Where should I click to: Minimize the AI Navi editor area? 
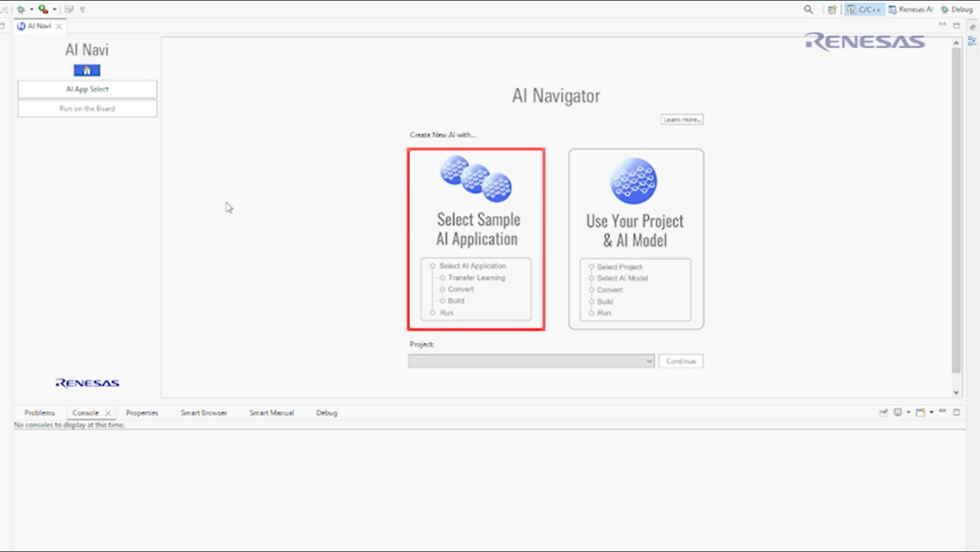943,25
